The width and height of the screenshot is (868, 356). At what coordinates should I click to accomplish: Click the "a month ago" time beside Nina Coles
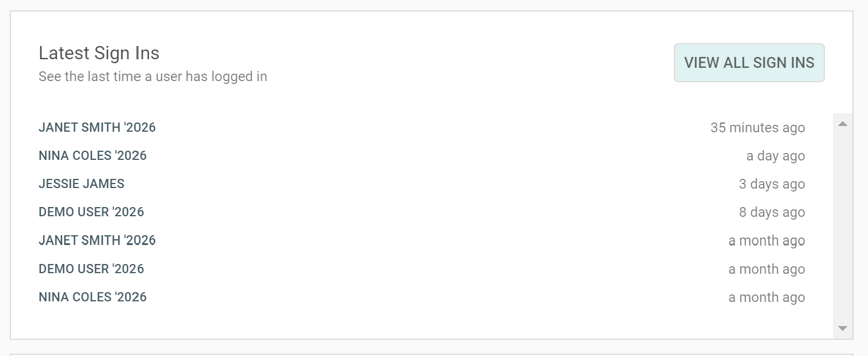click(x=766, y=298)
